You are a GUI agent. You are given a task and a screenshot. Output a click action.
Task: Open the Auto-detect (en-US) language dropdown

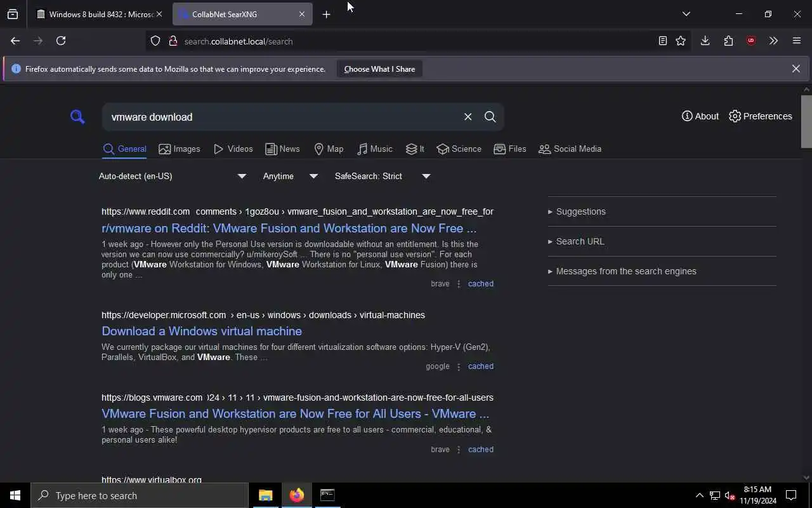[x=173, y=176]
